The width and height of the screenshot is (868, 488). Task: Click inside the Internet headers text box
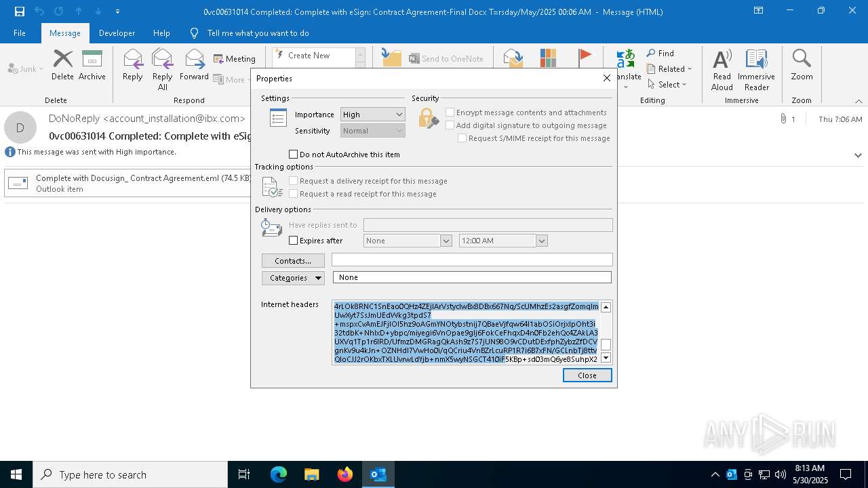(x=466, y=333)
